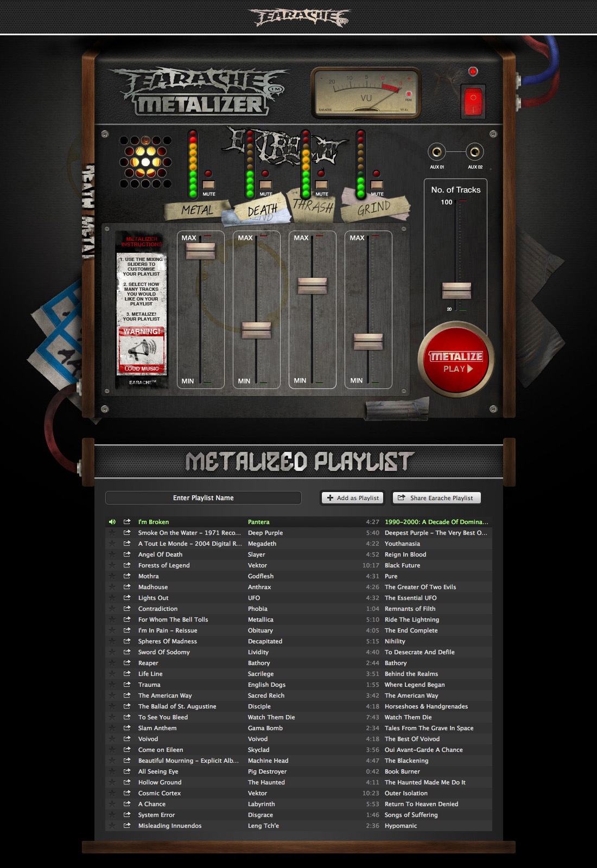Select the song Cosmic Cortex
The width and height of the screenshot is (597, 868).
pos(160,793)
